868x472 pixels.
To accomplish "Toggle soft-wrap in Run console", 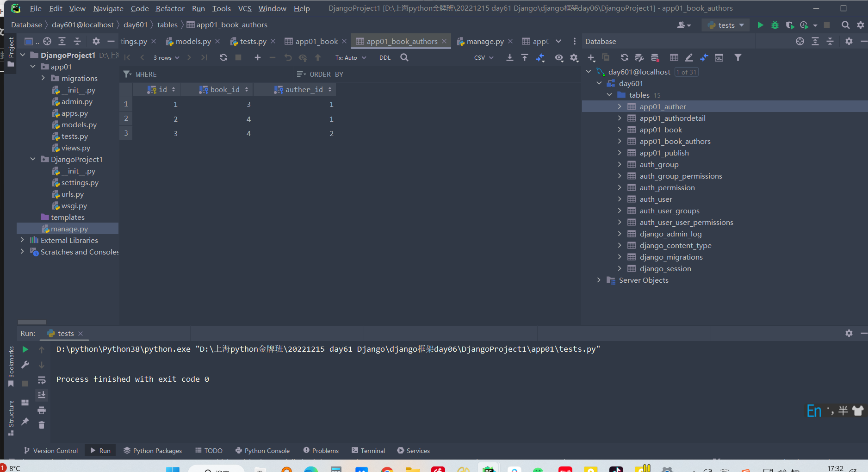I will 42,380.
